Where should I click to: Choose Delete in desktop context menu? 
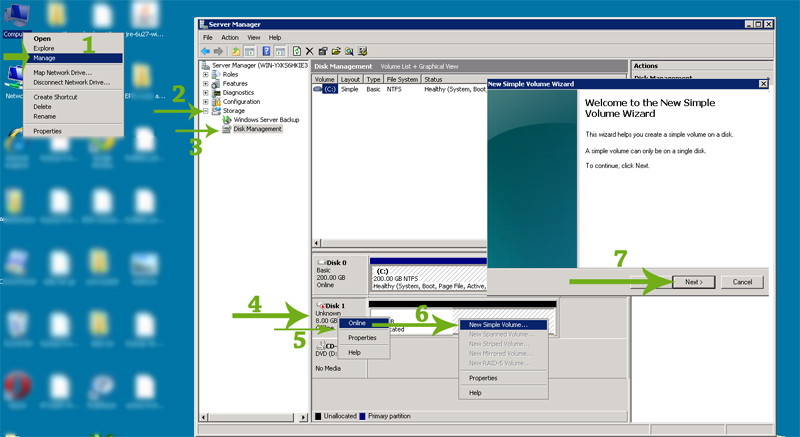[x=73, y=107]
